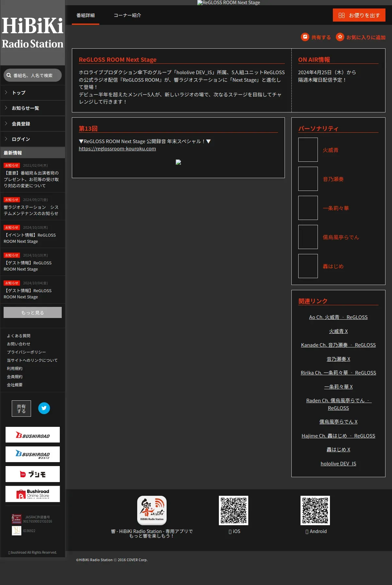This screenshot has width=392, height=585.
Task: Click the NexTone ID36922 icon
Action: pos(17,530)
